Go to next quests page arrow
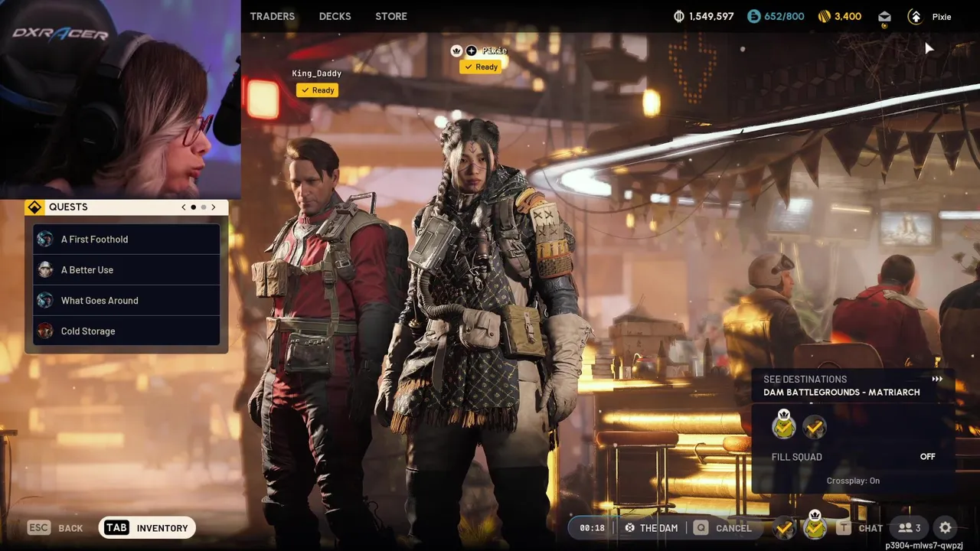 tap(214, 207)
